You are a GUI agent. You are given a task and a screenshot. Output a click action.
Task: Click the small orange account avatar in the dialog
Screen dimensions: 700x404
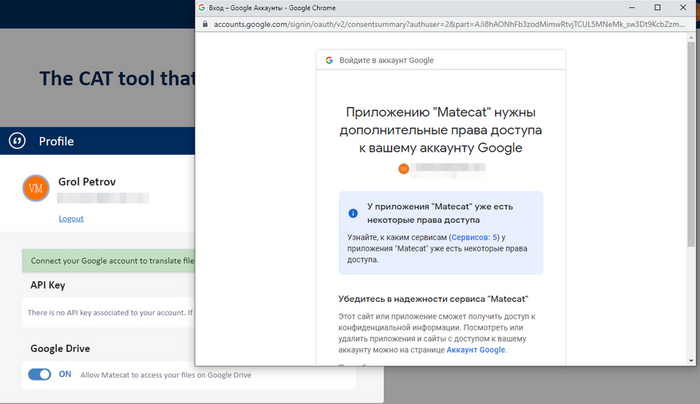pos(404,168)
